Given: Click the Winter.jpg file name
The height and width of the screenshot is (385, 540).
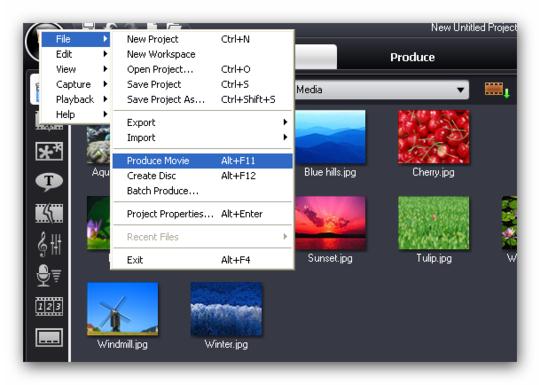Looking at the screenshot, I should [226, 344].
